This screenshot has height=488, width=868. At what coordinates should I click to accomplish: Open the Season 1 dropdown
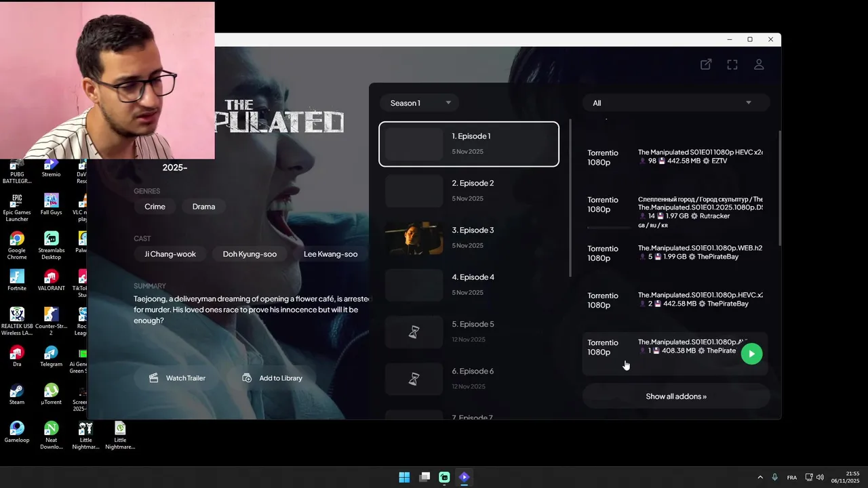419,103
